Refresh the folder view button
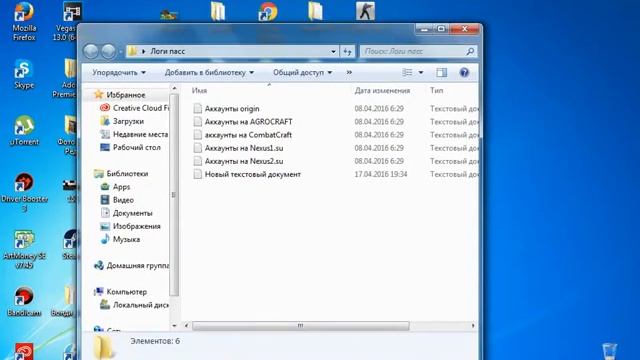640x360 pixels. (347, 51)
